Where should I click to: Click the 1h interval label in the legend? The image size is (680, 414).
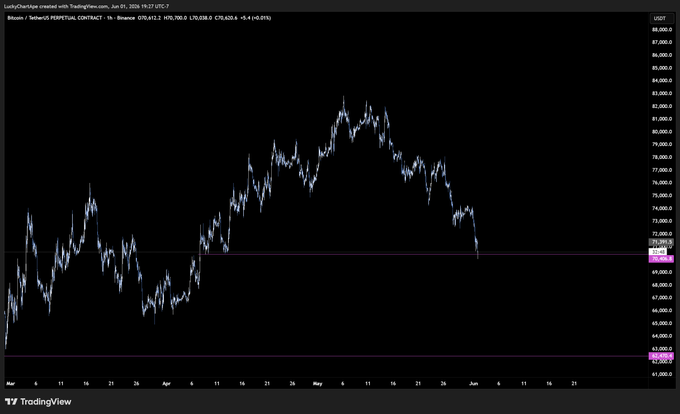click(110, 18)
